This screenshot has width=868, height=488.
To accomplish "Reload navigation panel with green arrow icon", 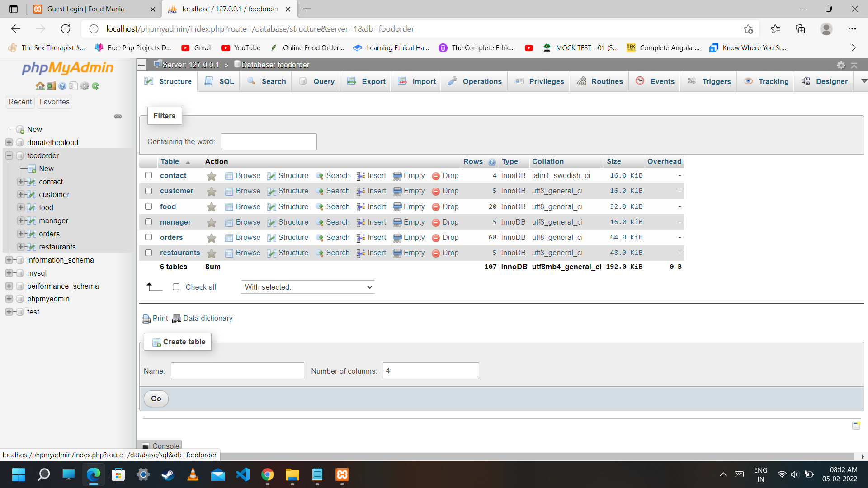I will (95, 86).
